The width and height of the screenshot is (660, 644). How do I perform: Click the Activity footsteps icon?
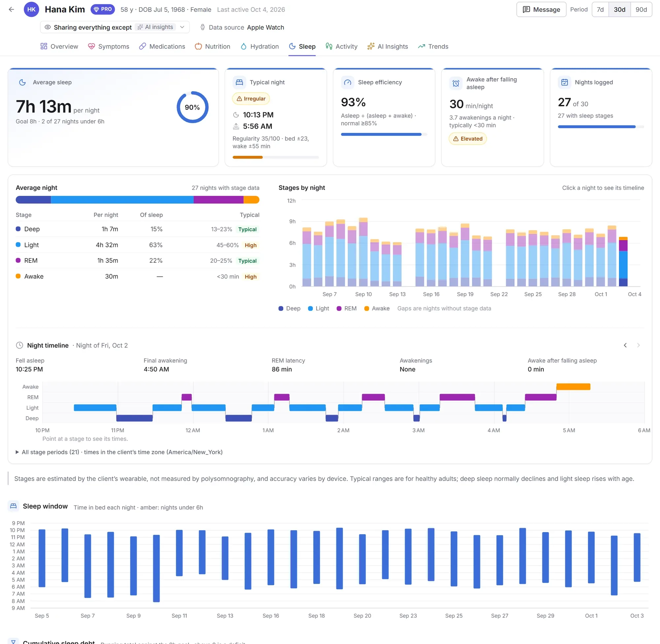click(329, 46)
